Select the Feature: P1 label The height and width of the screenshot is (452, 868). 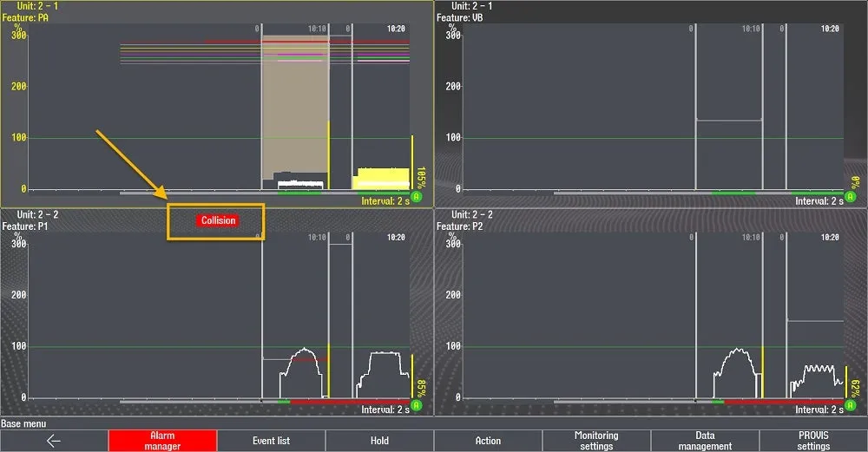pos(25,226)
